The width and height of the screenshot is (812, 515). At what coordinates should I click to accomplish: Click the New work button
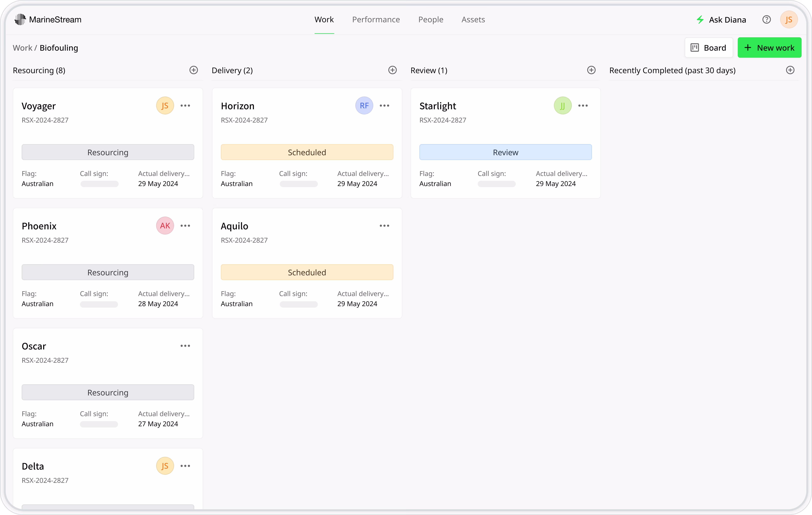click(x=769, y=48)
